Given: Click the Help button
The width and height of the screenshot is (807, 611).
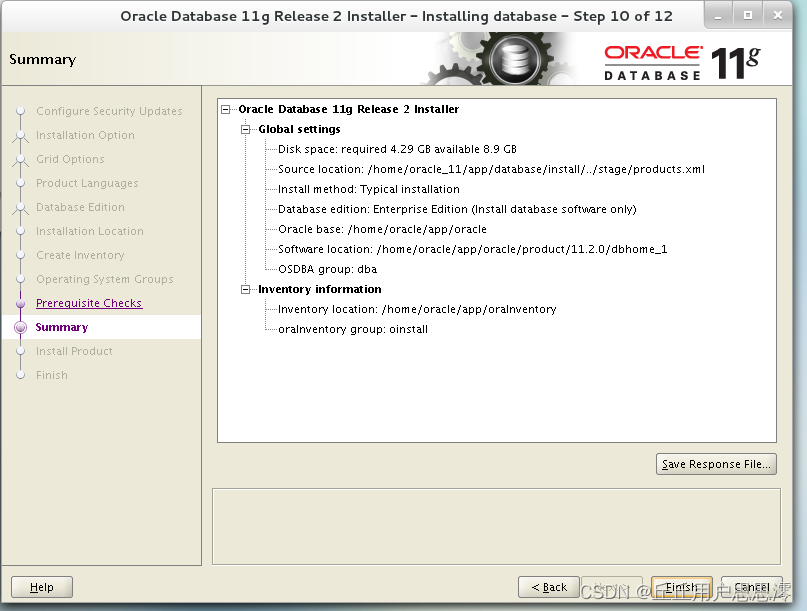Looking at the screenshot, I should [42, 587].
